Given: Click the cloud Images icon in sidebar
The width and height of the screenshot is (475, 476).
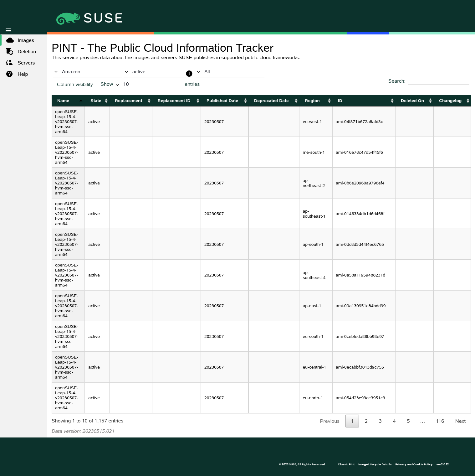Looking at the screenshot, I should [10, 40].
